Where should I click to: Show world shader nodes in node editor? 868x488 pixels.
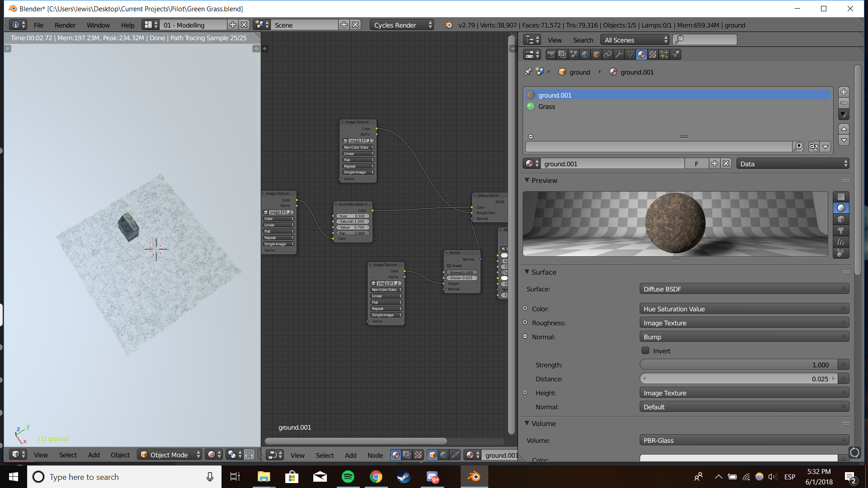[x=443, y=455]
